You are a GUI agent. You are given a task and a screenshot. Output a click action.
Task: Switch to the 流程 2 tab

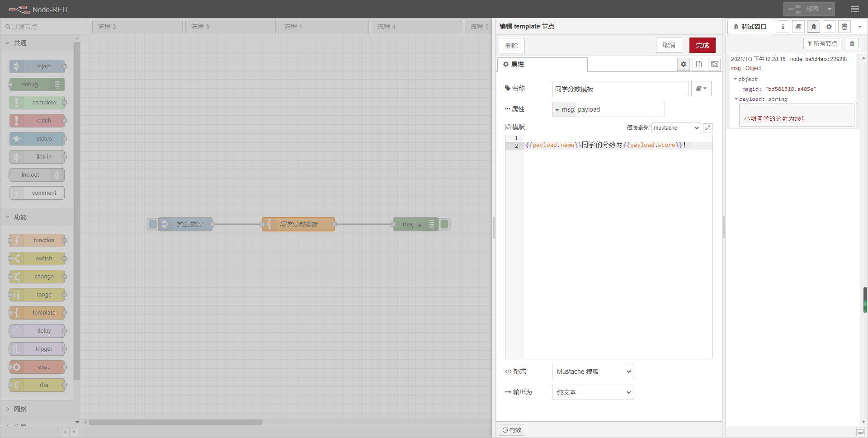pyautogui.click(x=137, y=27)
